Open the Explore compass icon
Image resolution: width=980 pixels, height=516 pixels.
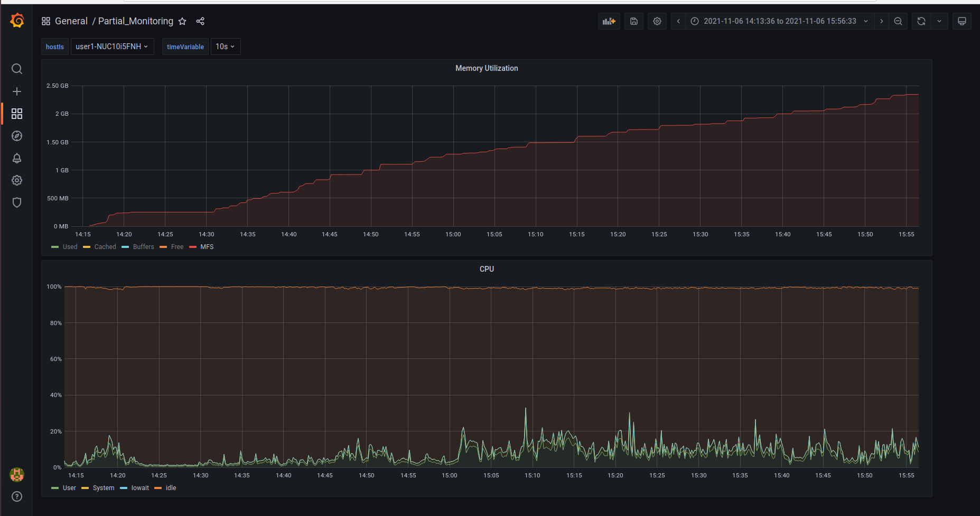pos(17,136)
